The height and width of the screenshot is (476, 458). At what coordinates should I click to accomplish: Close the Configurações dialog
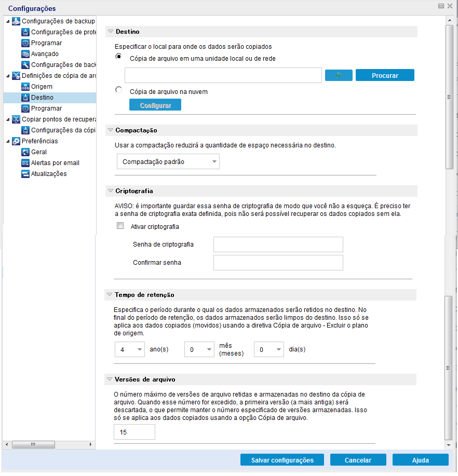450,6
